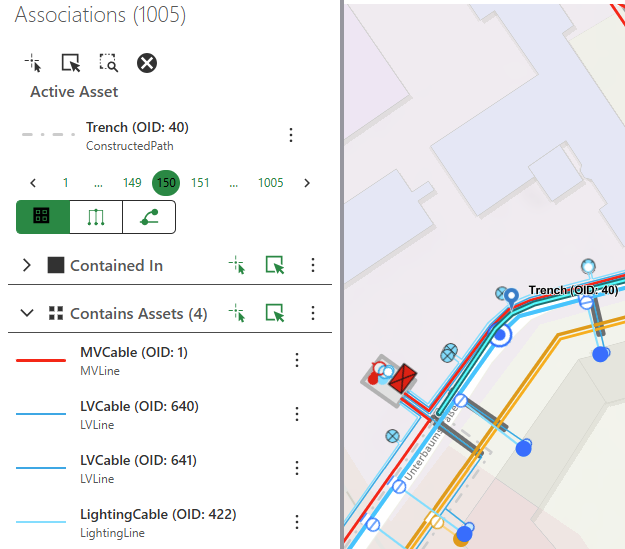Screen dimensions: 625x549
Task: Switch to structural attachment view toggle
Action: [x=96, y=217]
